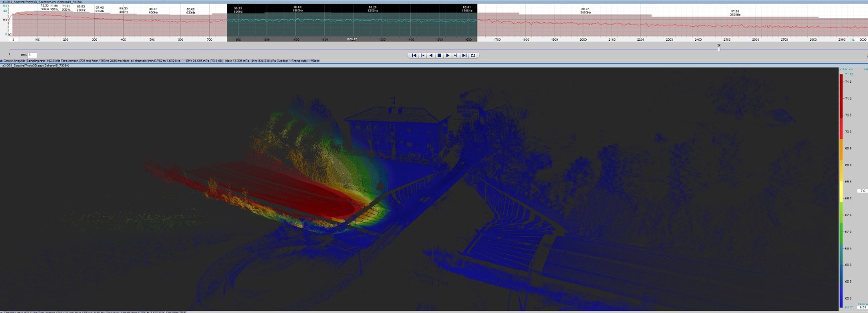The height and width of the screenshot is (313, 868).
Task: Step forward one frame
Action: 456,56
